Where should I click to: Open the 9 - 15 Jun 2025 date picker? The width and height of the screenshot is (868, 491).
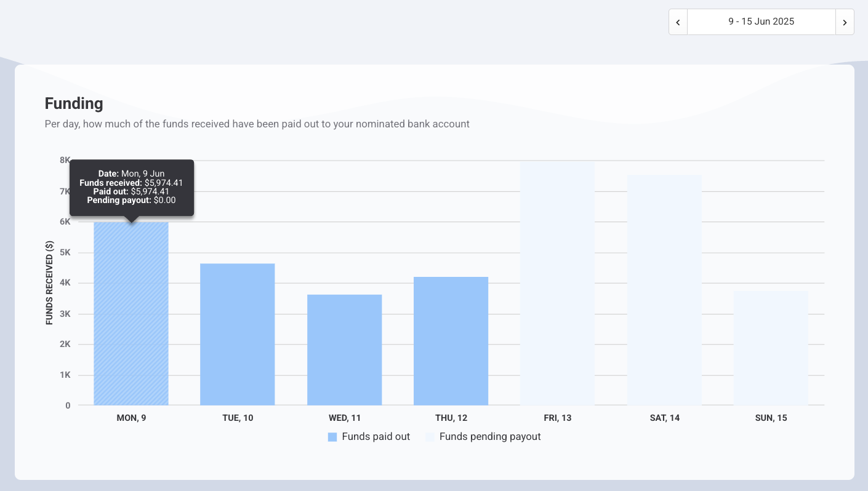[761, 22]
